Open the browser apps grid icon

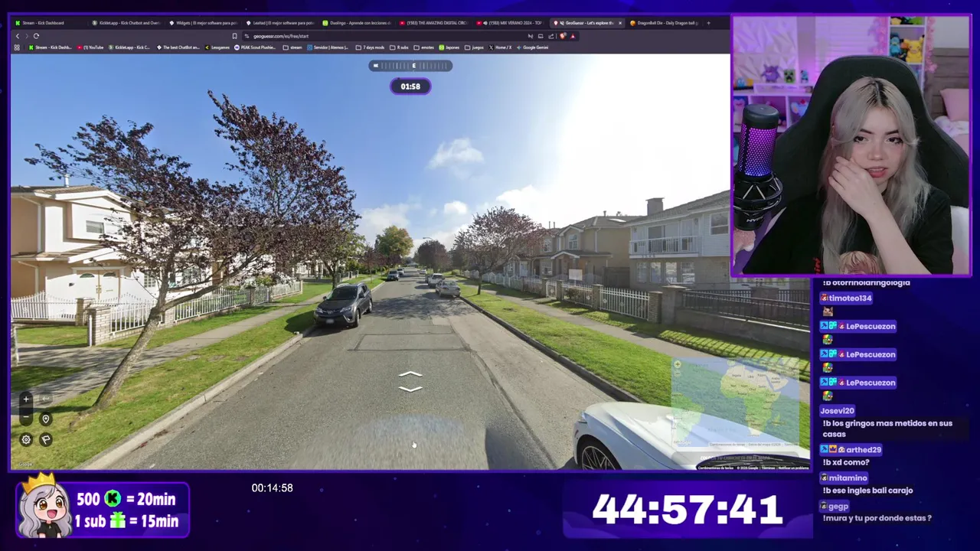click(x=17, y=47)
